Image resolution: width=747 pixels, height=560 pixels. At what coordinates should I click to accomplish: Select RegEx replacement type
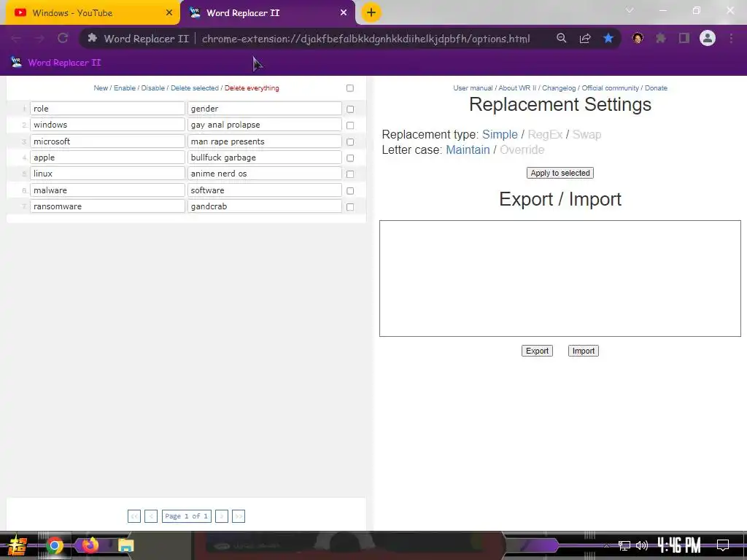coord(545,134)
